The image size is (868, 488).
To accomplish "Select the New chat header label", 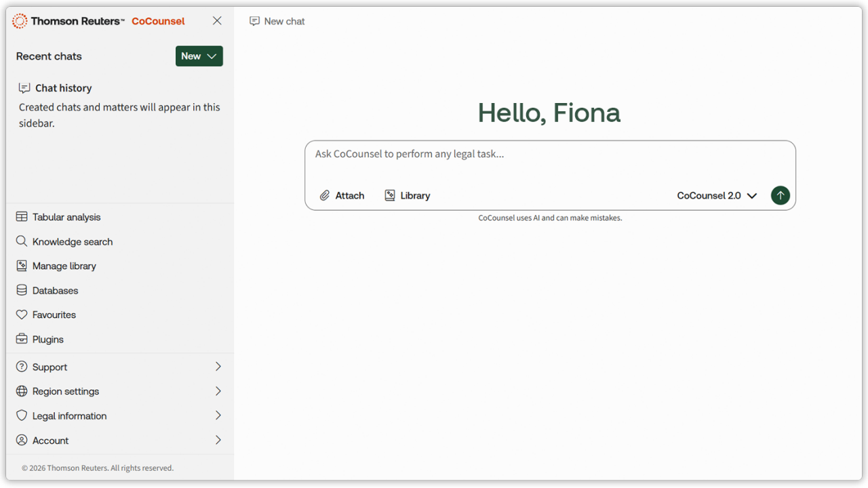I will [x=285, y=21].
